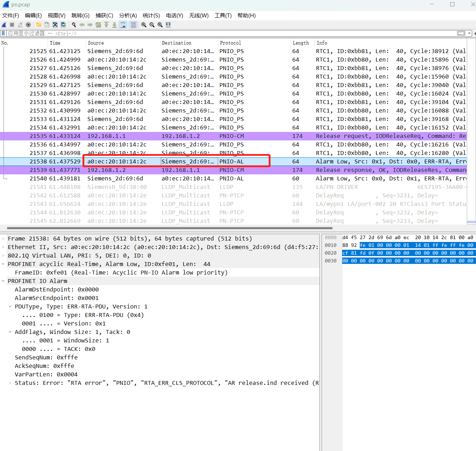Sort packets by the No. column
This screenshot has width=476, height=451.
pos(24,43)
